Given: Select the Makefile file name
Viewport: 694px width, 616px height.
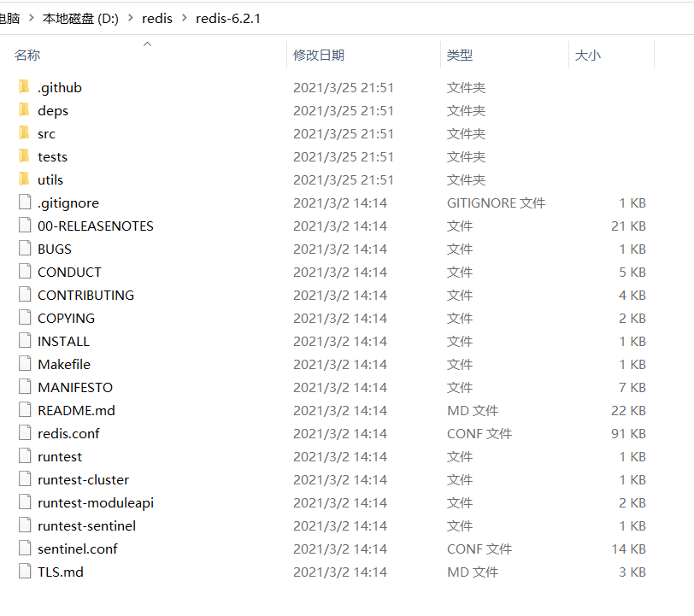Looking at the screenshot, I should pos(64,364).
